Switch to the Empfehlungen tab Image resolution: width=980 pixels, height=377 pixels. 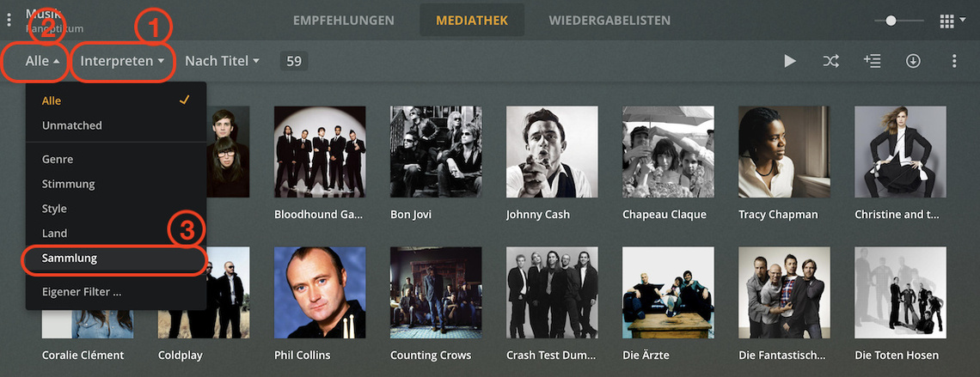344,21
